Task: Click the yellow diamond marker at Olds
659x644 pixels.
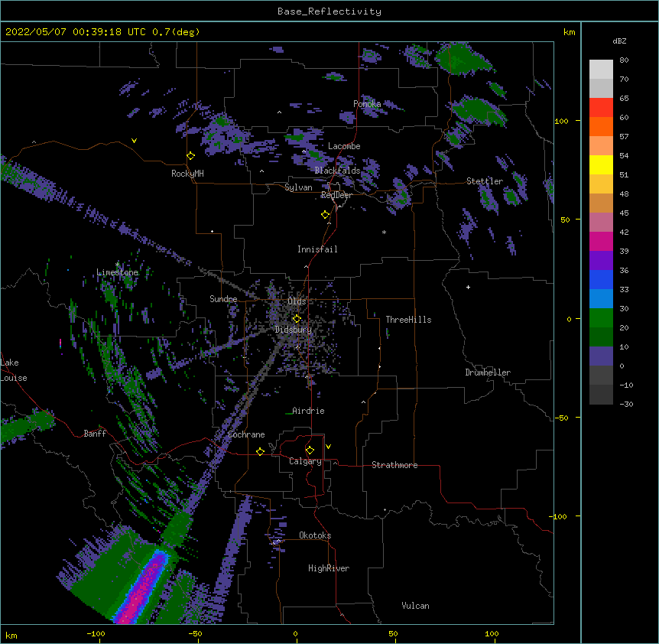Action: pyautogui.click(x=297, y=319)
